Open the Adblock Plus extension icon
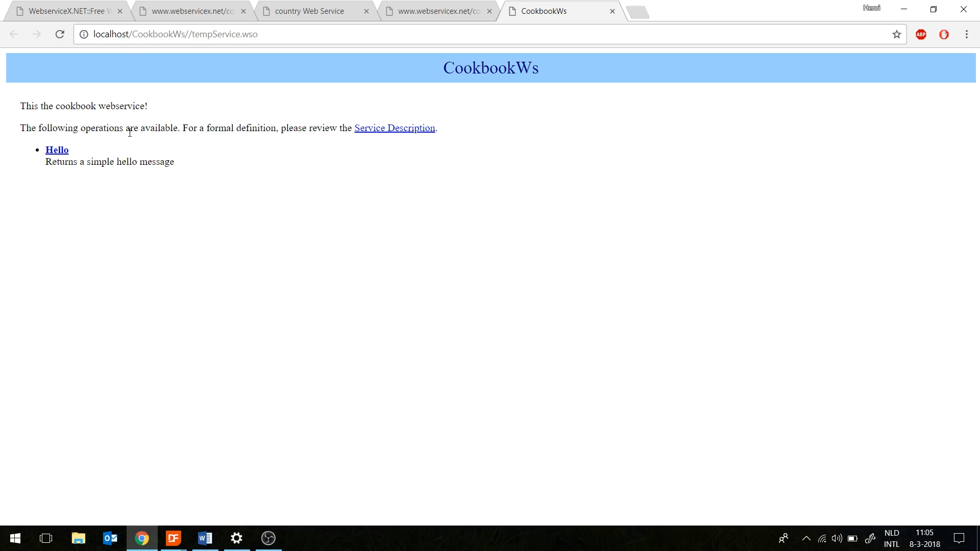 (x=921, y=34)
